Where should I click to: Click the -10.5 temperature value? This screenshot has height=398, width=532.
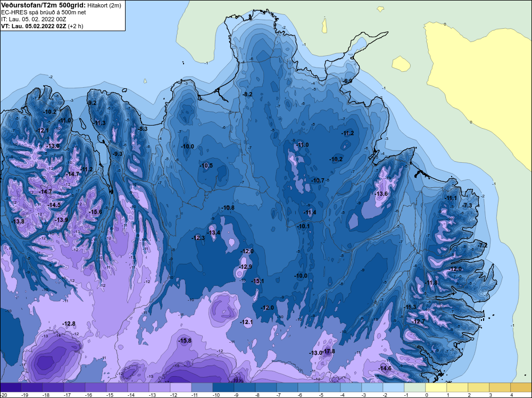(x=206, y=165)
